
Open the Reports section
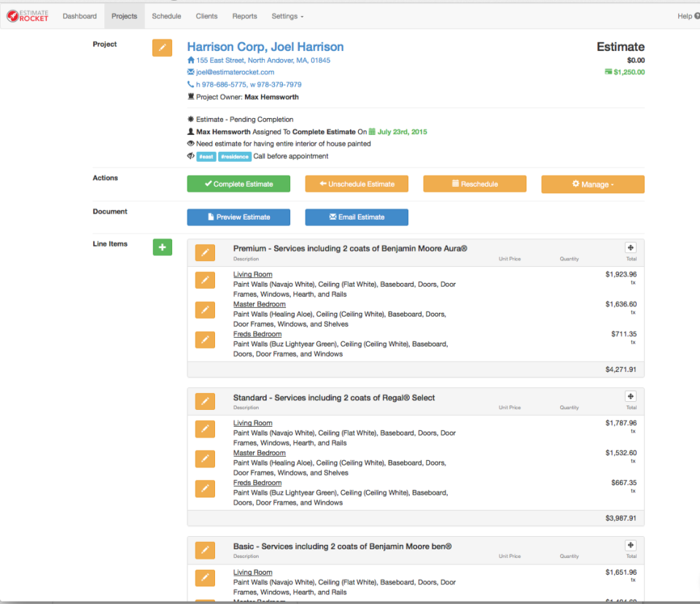[x=244, y=15]
